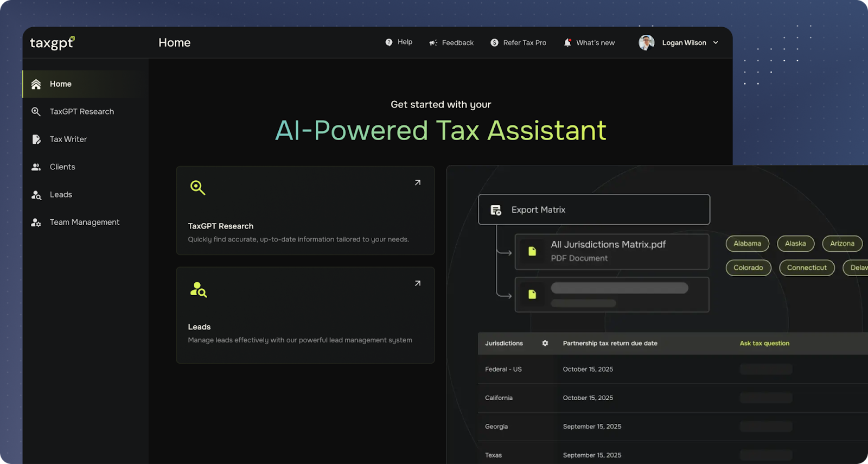The image size is (868, 464).
Task: Select the Arizona state chip
Action: (x=842, y=244)
